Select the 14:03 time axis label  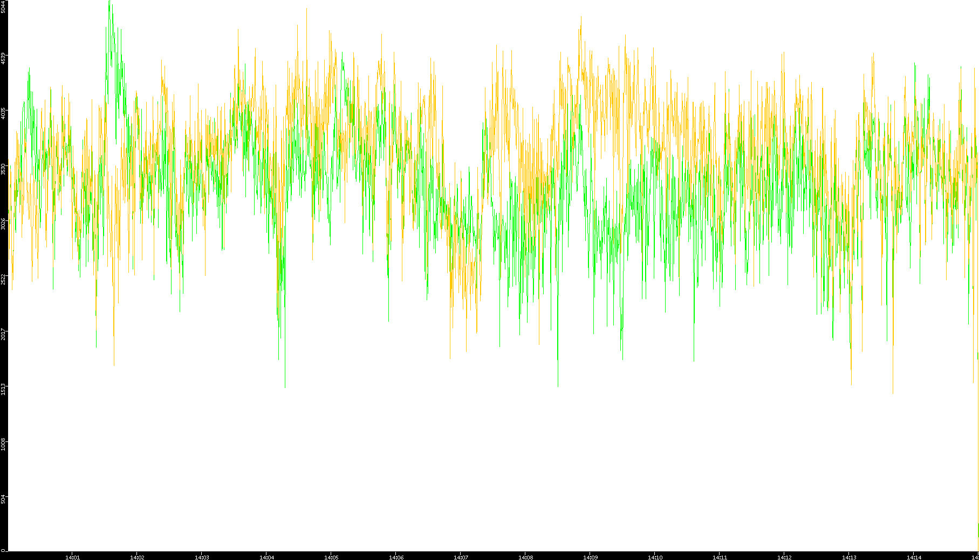coord(202,557)
